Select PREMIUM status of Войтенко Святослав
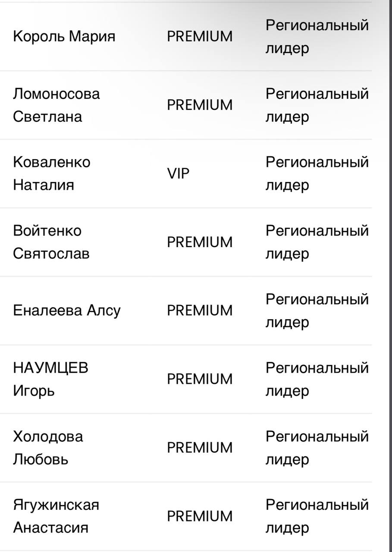The height and width of the screenshot is (552, 392). (200, 242)
